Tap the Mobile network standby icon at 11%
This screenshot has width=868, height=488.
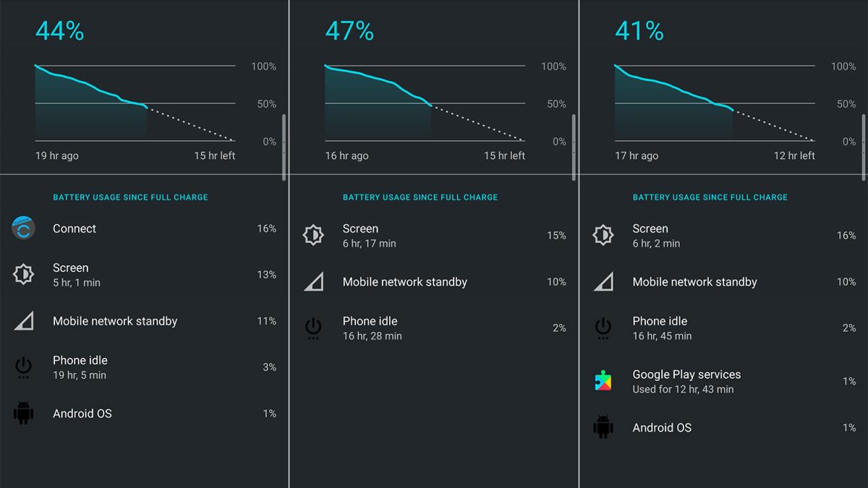(24, 321)
